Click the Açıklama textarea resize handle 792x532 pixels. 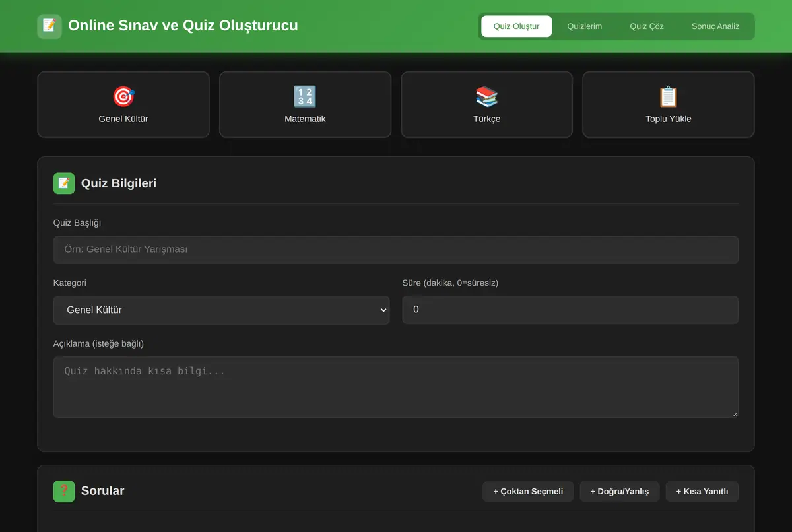coord(735,414)
